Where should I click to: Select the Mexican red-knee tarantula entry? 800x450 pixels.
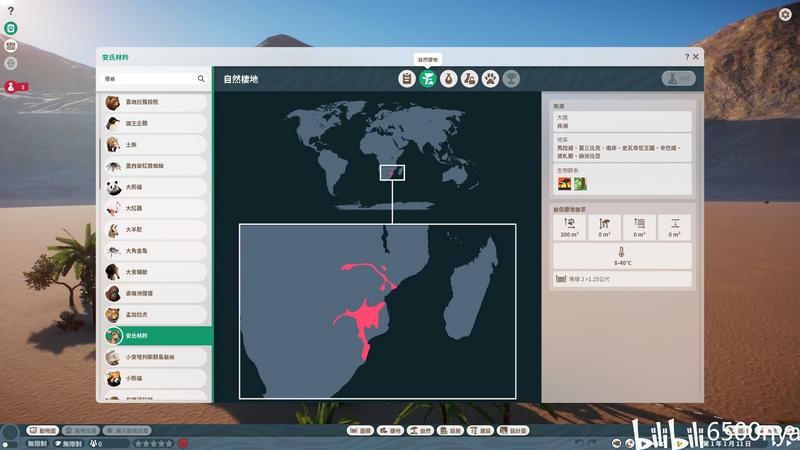(x=156, y=166)
